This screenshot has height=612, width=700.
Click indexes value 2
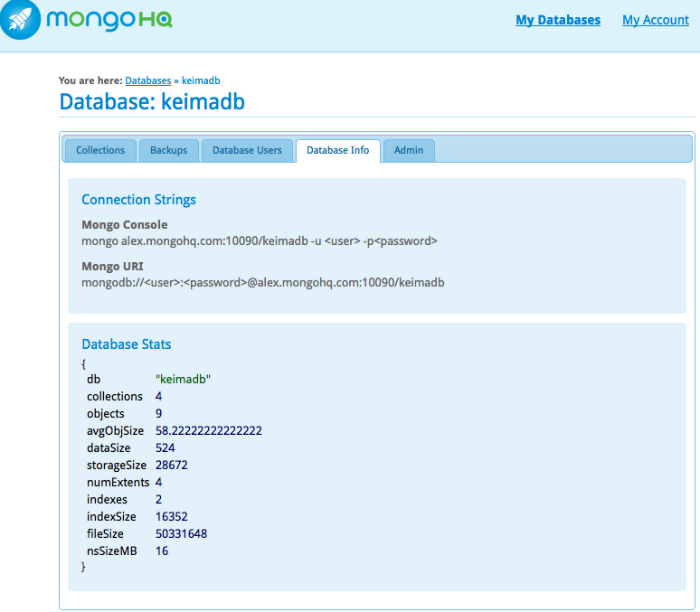pos(159,500)
